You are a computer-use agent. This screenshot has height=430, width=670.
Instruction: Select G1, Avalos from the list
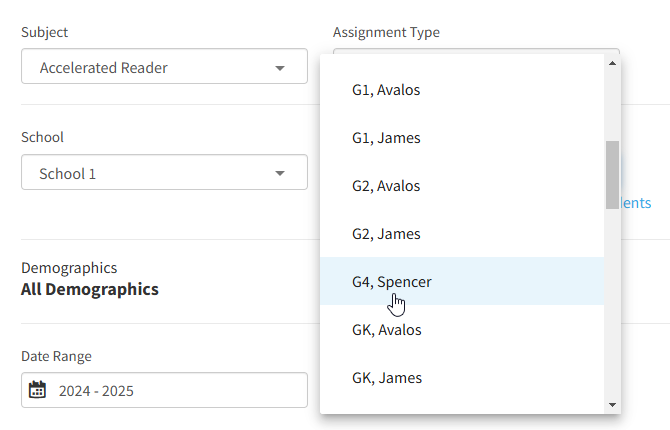(x=462, y=90)
